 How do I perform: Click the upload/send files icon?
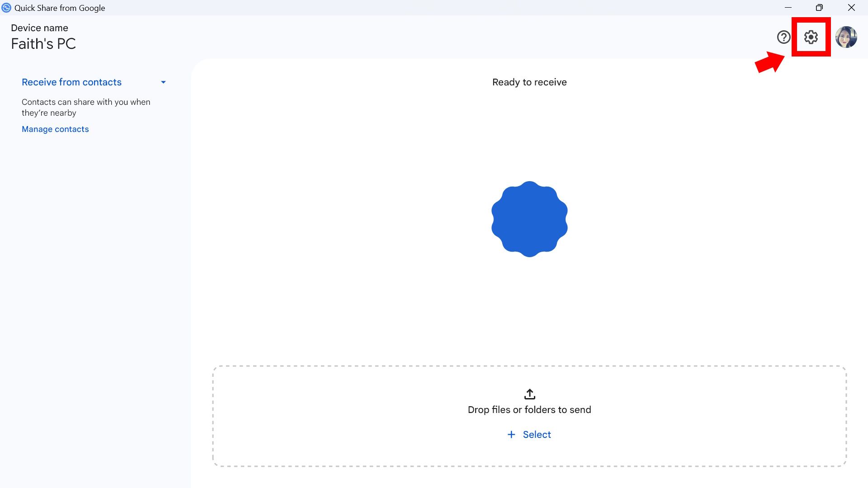[x=529, y=394]
